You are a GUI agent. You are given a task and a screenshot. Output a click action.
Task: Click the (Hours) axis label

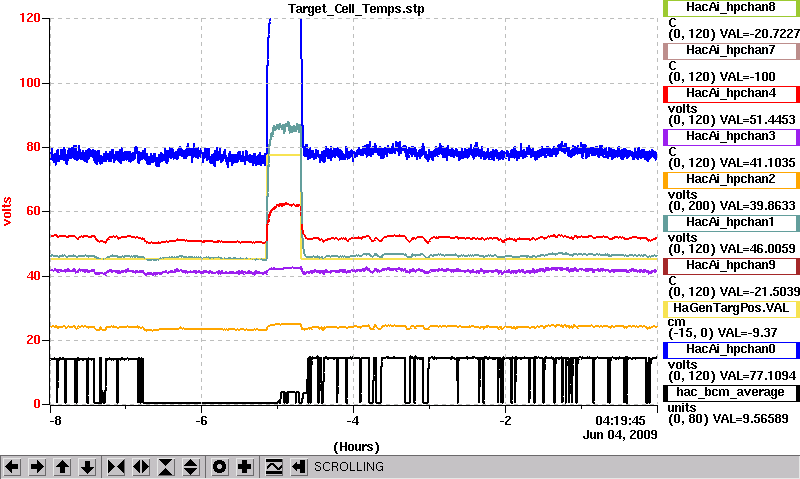pos(356,447)
